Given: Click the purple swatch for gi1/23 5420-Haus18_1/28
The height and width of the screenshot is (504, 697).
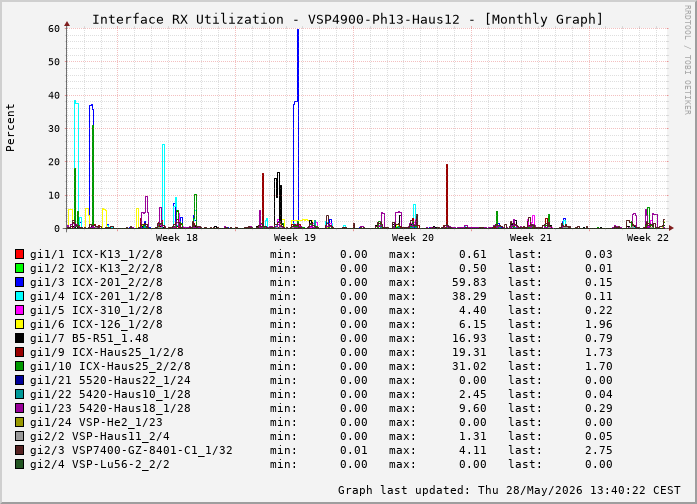Looking at the screenshot, I should [x=19, y=408].
